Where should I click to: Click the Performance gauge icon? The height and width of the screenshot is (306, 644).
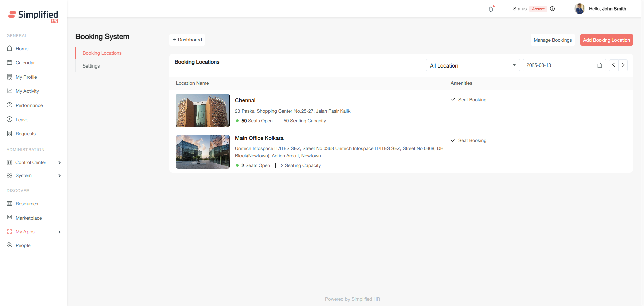[x=10, y=105]
